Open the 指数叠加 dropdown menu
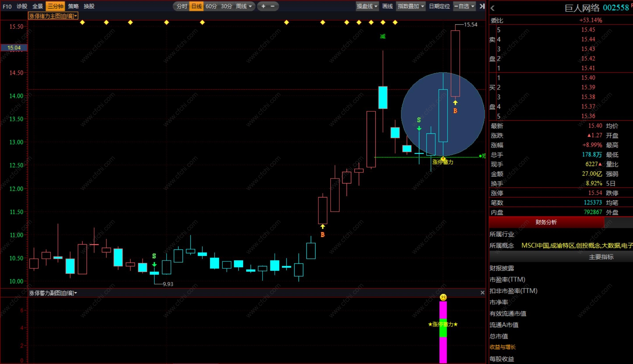This screenshot has width=633, height=364. [x=411, y=6]
